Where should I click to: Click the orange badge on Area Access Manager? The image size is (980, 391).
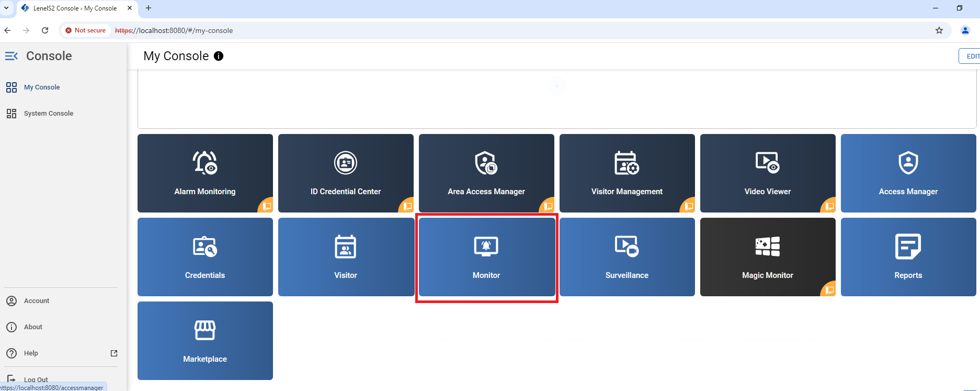[548, 206]
